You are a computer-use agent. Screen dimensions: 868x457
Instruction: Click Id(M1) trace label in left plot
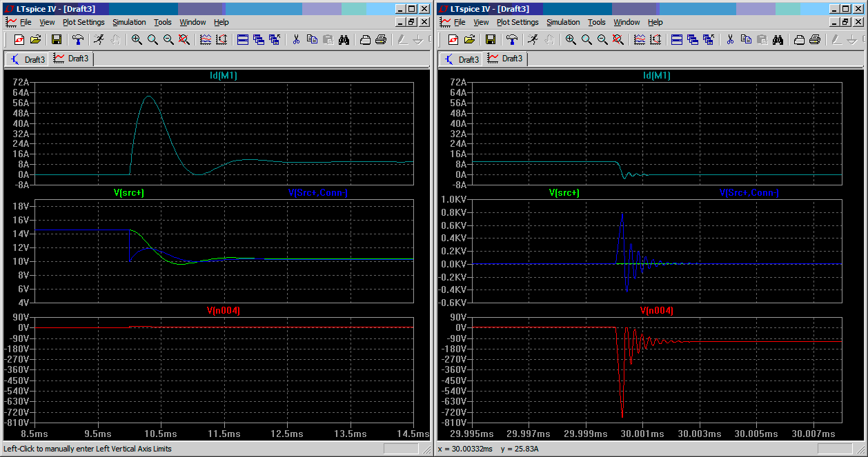tap(224, 75)
